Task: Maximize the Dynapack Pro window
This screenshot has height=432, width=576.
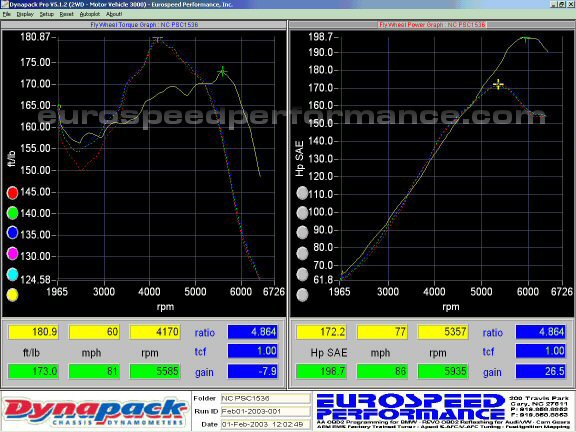Action: pyautogui.click(x=562, y=4)
